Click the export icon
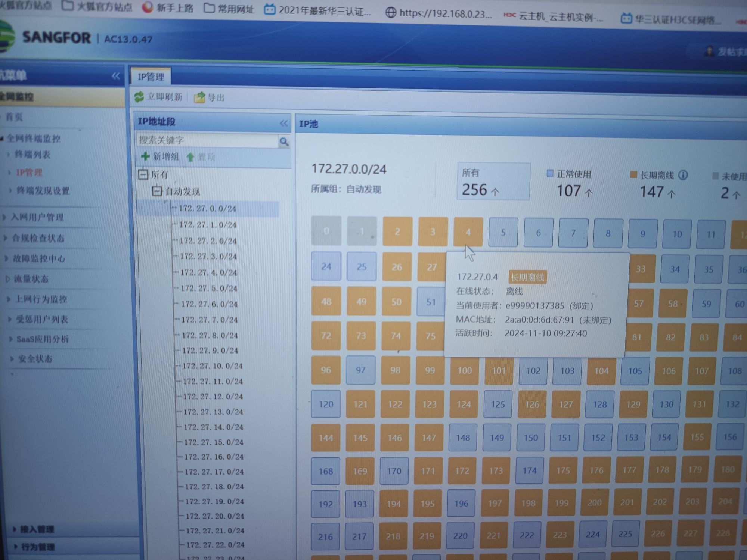This screenshot has height=560, width=747. pyautogui.click(x=199, y=97)
